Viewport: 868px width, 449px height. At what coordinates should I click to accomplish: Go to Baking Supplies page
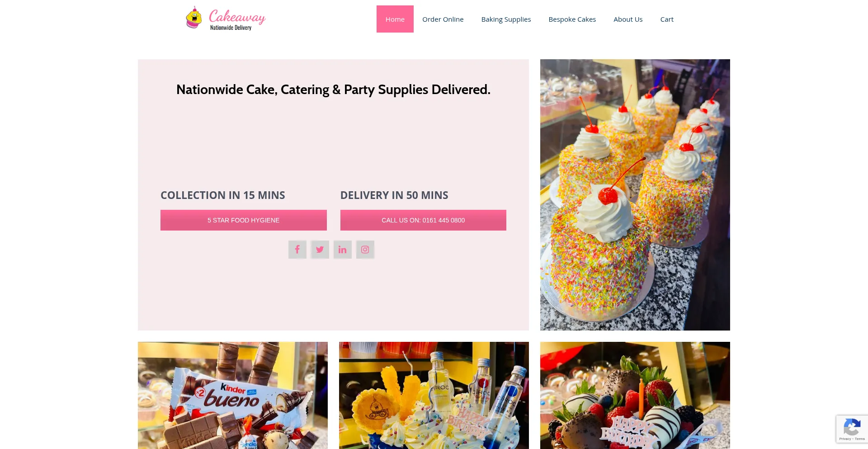click(506, 19)
